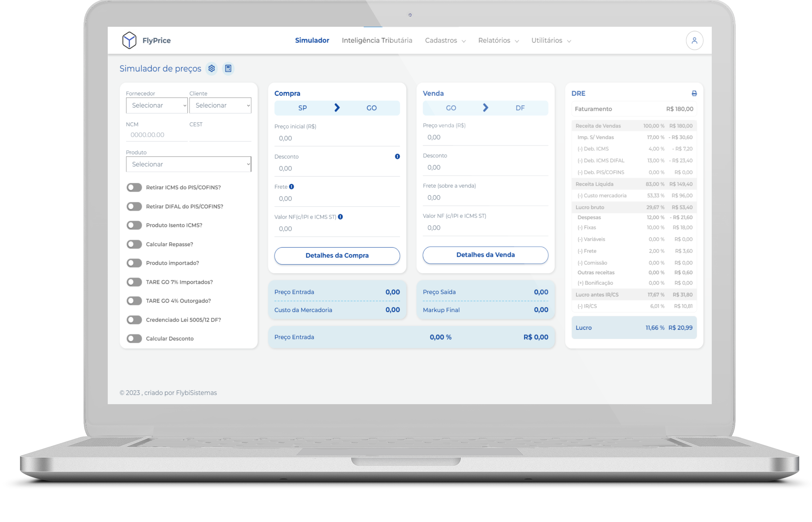Open the user profile icon
812x522 pixels.
(694, 40)
